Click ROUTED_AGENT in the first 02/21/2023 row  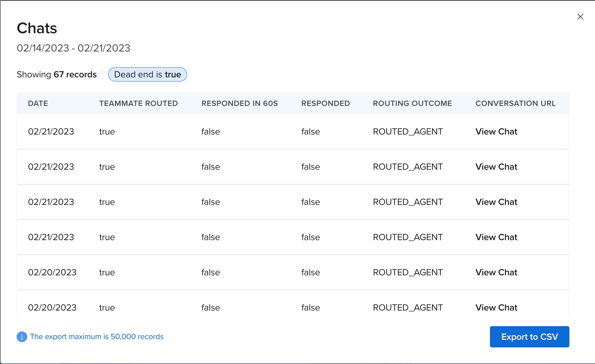[x=408, y=132]
